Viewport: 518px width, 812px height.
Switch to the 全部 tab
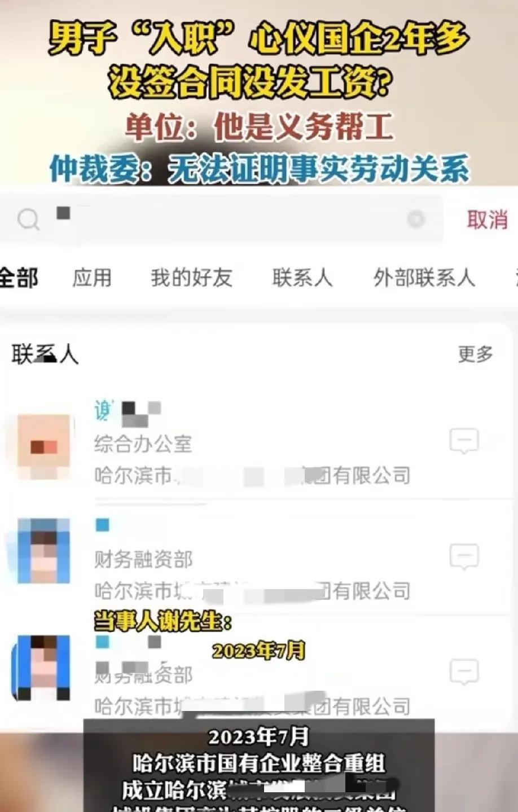pyautogui.click(x=19, y=278)
